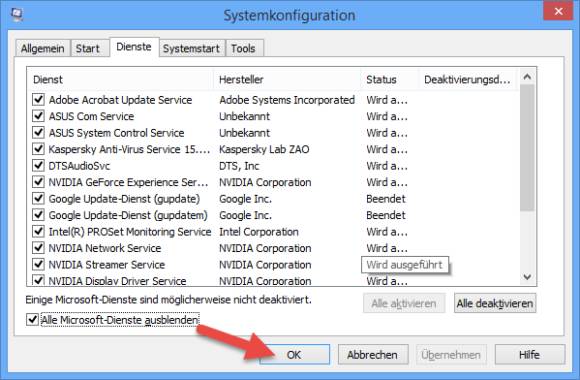
Task: Click NVIDIA Corporation in Network Service row
Action: [265, 248]
